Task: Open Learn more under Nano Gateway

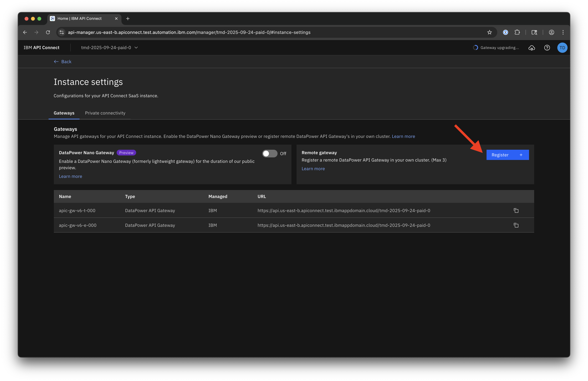Action: [x=70, y=176]
